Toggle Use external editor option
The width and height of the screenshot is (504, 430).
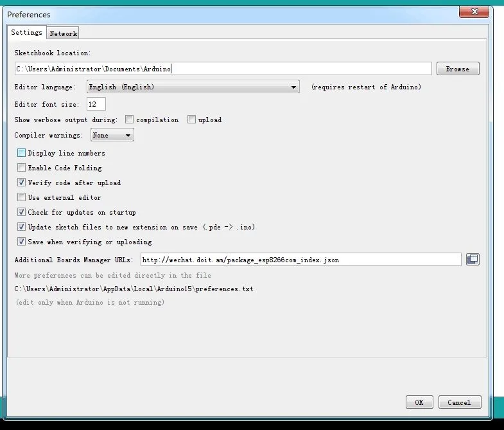pyautogui.click(x=21, y=197)
